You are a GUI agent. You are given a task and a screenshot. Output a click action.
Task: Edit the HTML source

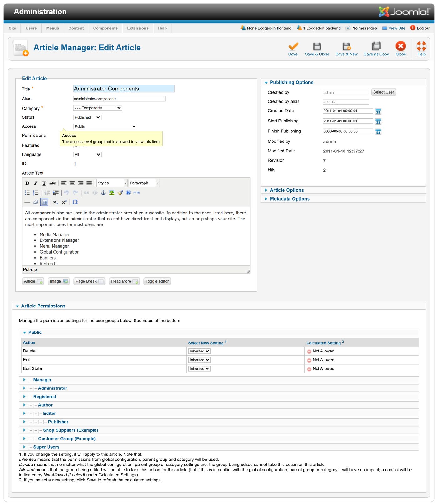click(137, 193)
